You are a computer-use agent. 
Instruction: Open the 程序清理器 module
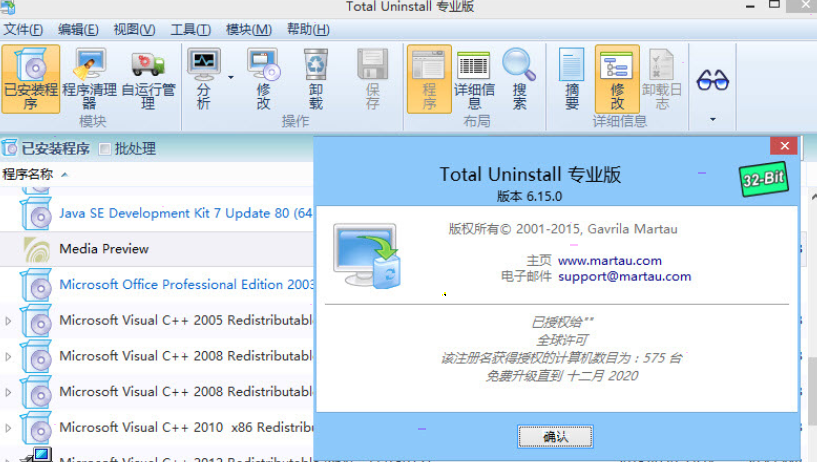pyautogui.click(x=90, y=79)
